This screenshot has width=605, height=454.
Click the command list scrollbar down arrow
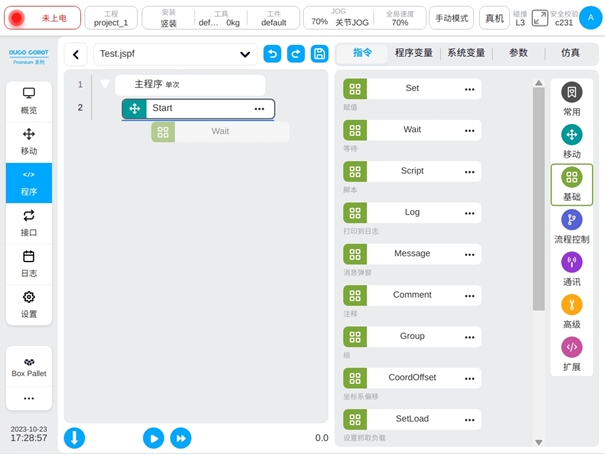(x=539, y=442)
